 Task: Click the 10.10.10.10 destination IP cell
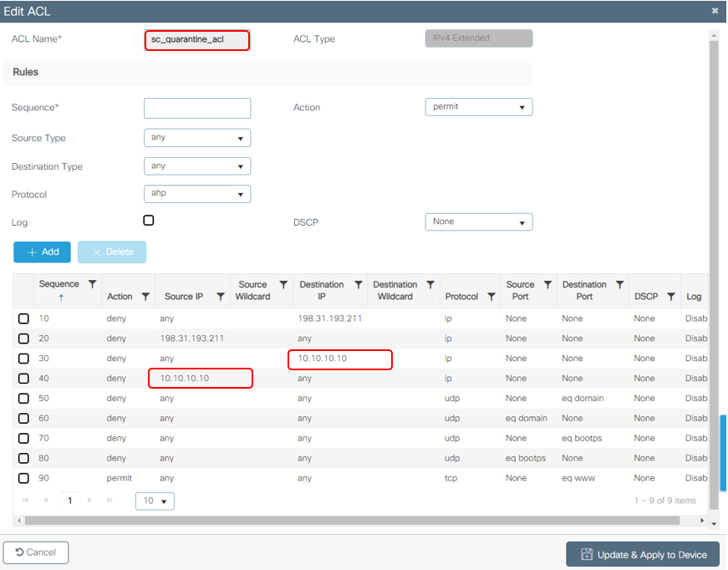click(323, 359)
